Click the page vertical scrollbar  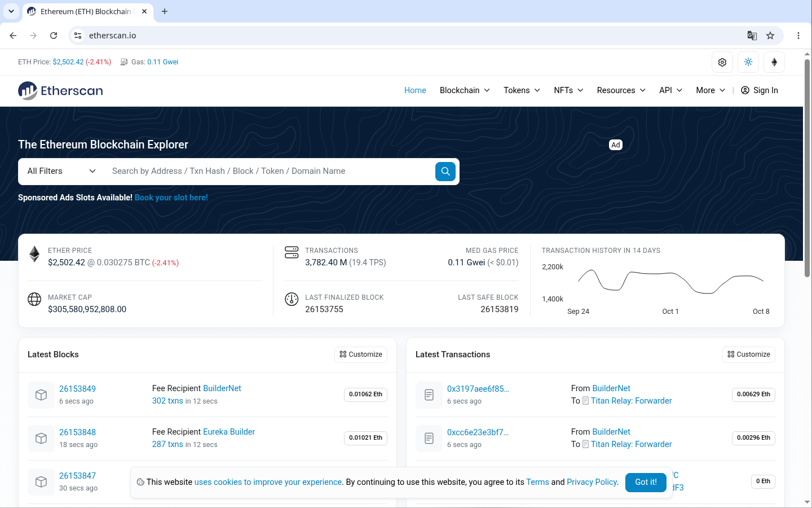807,168
